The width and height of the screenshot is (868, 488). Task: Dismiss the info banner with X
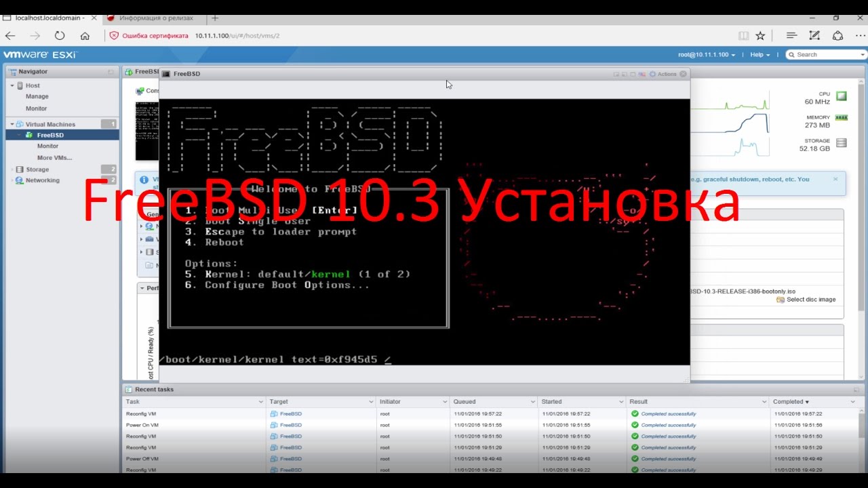[835, 179]
